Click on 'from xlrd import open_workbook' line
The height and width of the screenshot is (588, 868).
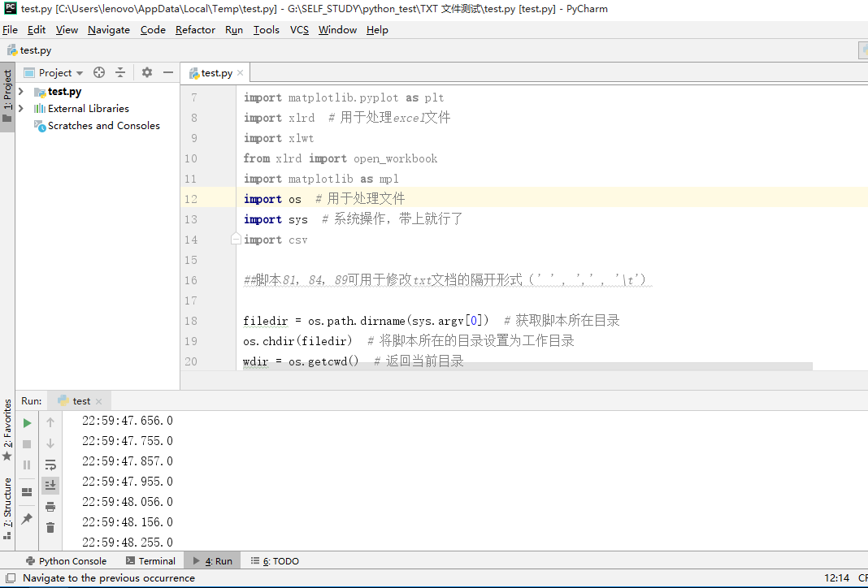[341, 158]
